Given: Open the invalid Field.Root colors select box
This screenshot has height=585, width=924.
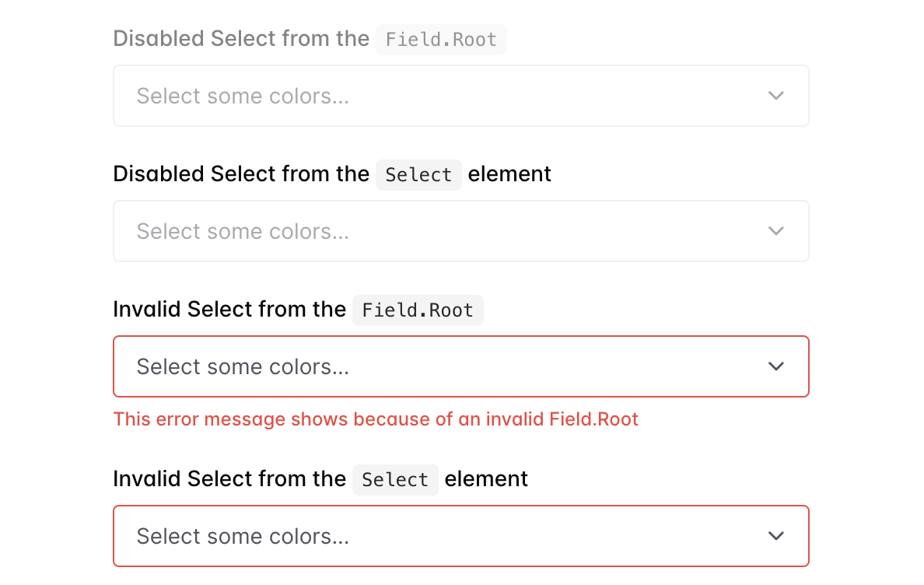Looking at the screenshot, I should pyautogui.click(x=460, y=366).
